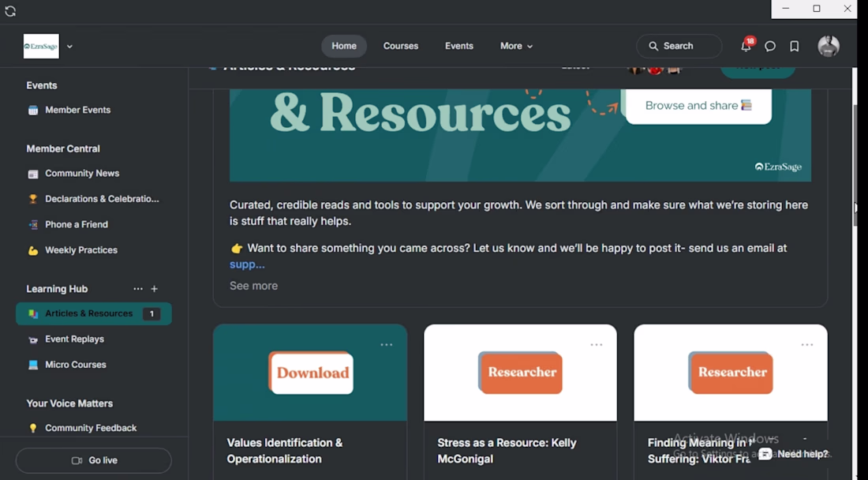Open Stress as a Resource Researcher thumbnail

point(520,373)
